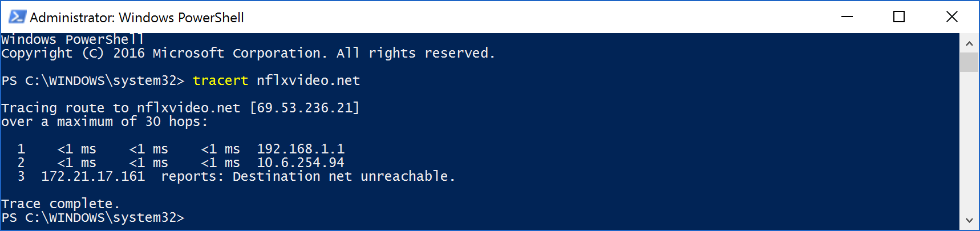The height and width of the screenshot is (231, 980).
Task: Click the hop 2 address 10.6.254.94
Action: (x=301, y=163)
